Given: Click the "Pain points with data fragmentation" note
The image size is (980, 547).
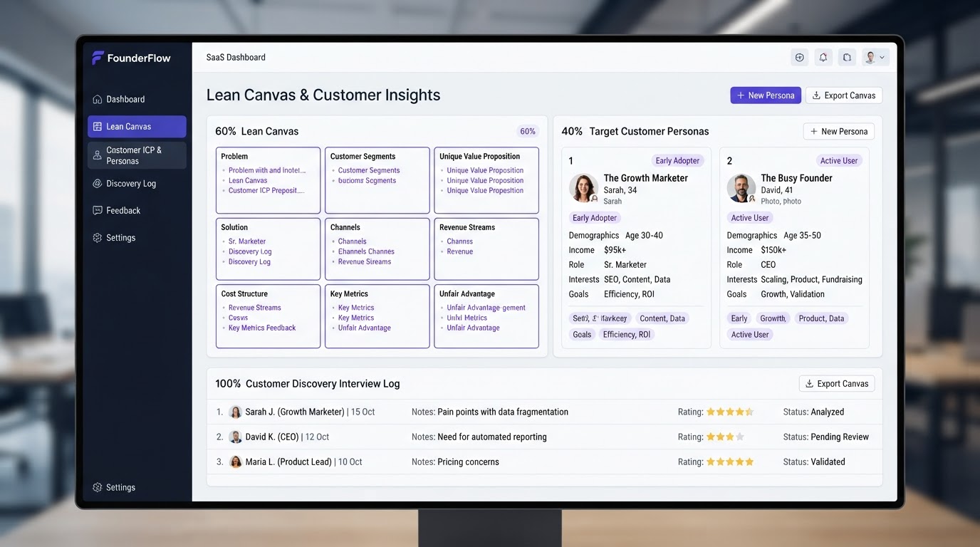Looking at the screenshot, I should (x=503, y=412).
